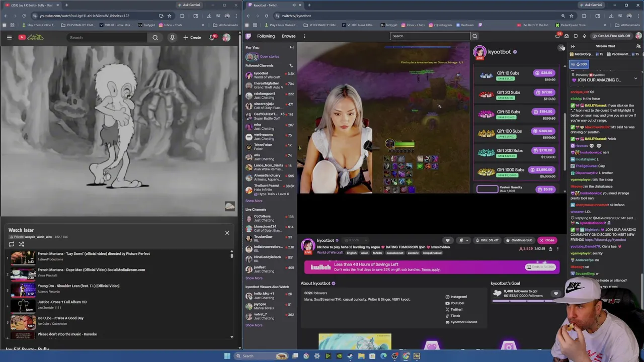
Task: Open the YouTube hamburger guide menu
Action: tap(9, 37)
